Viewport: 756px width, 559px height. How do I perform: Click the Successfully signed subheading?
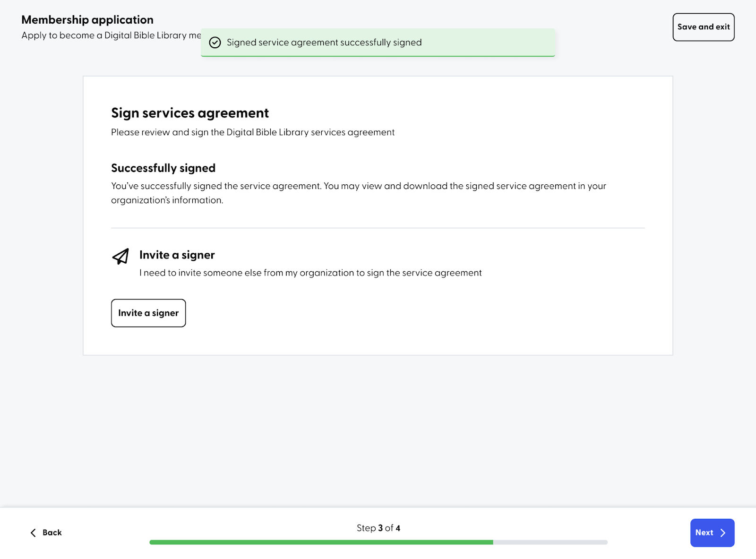click(163, 168)
